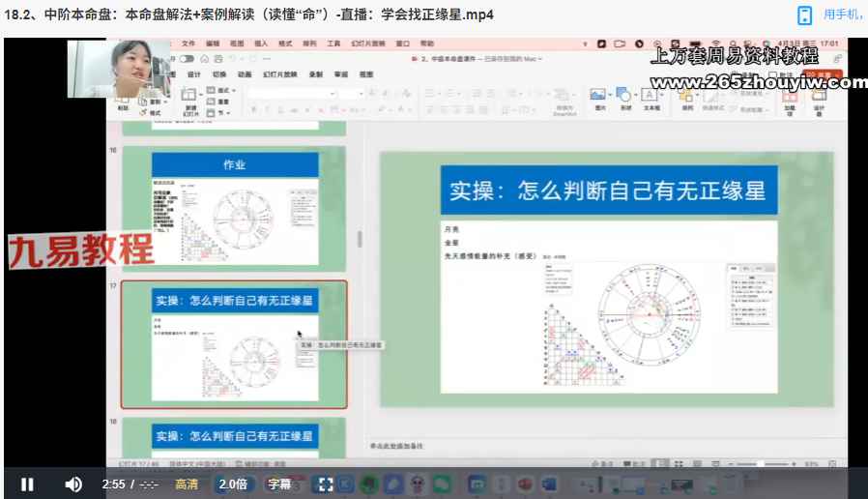Switch to the 设计 ribbon tab
The width and height of the screenshot is (868, 499).
point(193,74)
